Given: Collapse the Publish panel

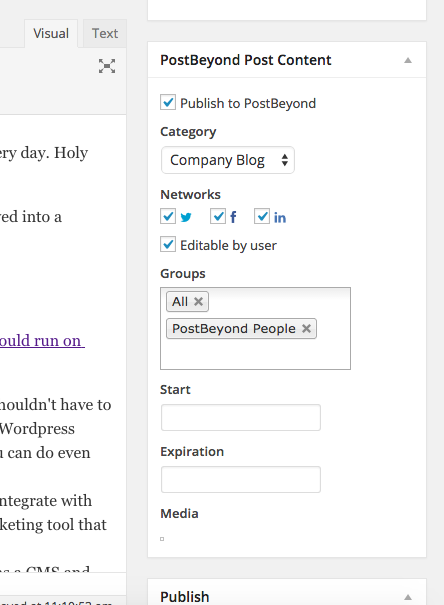Looking at the screenshot, I should pos(408,597).
